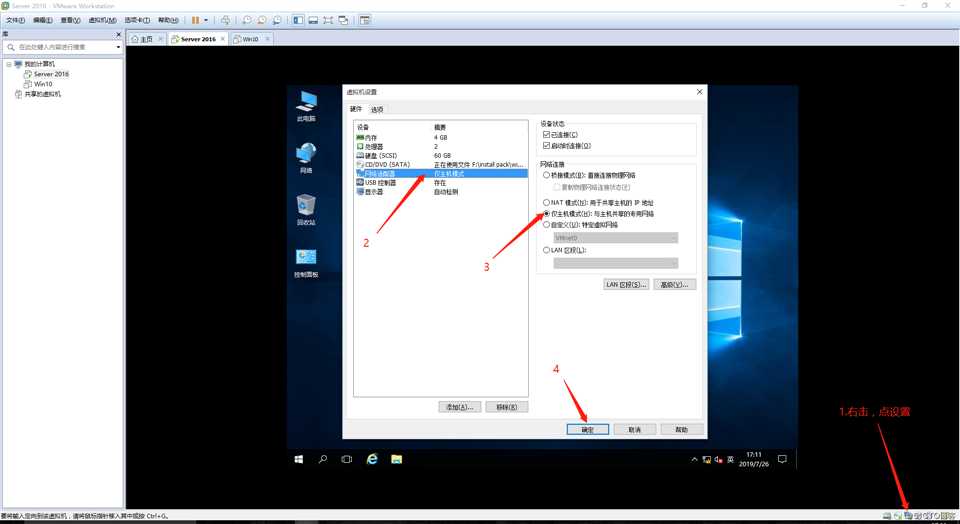Viewport: 960px width, 524px height.
Task: Collapse the 我的计算机 tree node
Action: point(9,64)
